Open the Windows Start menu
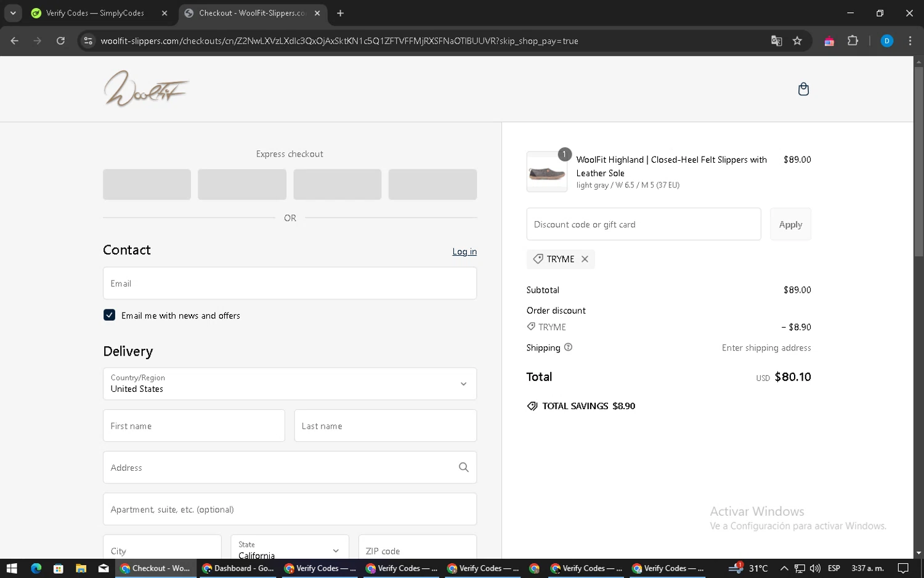 12,568
